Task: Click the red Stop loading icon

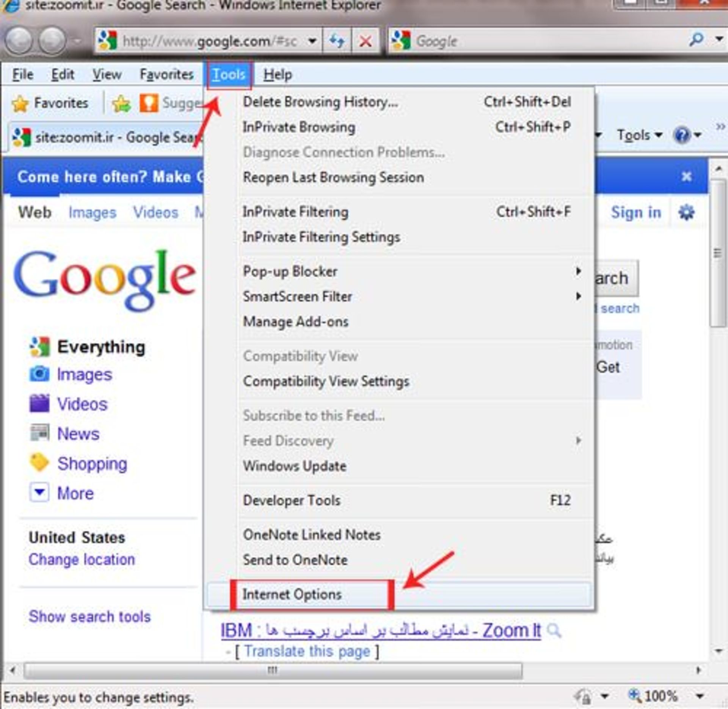Action: click(x=365, y=41)
